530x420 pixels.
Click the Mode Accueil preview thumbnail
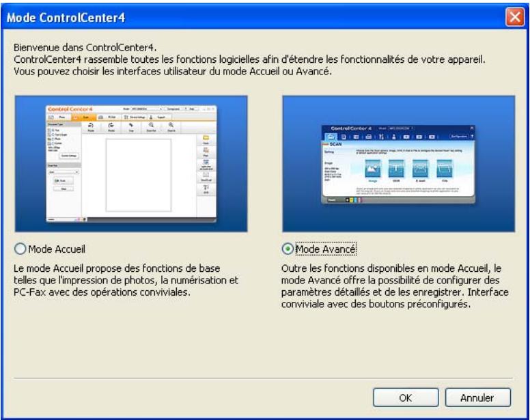(x=131, y=163)
